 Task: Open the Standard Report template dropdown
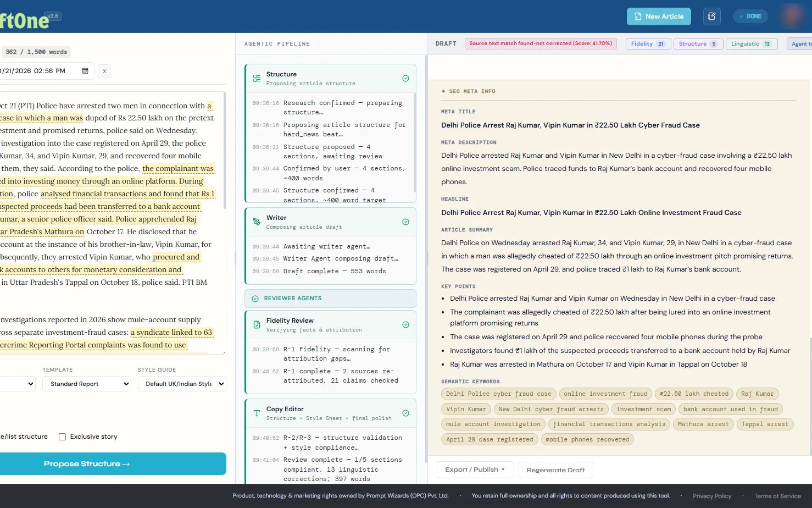(87, 384)
